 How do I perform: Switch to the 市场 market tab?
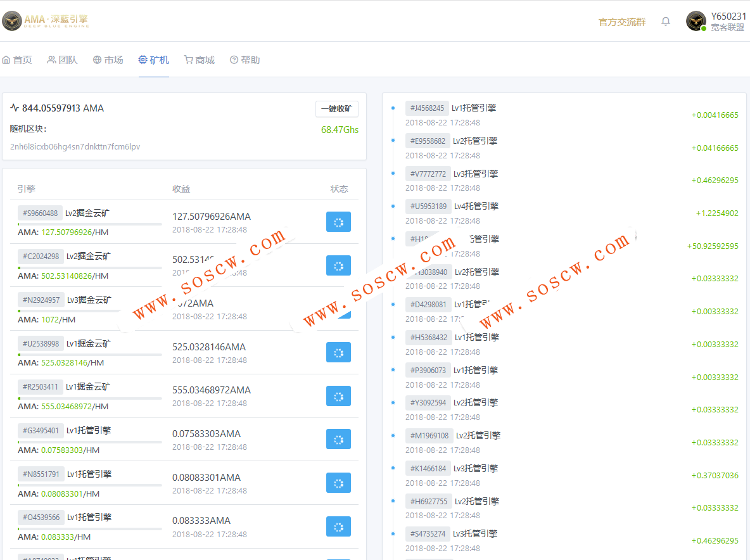coord(108,60)
